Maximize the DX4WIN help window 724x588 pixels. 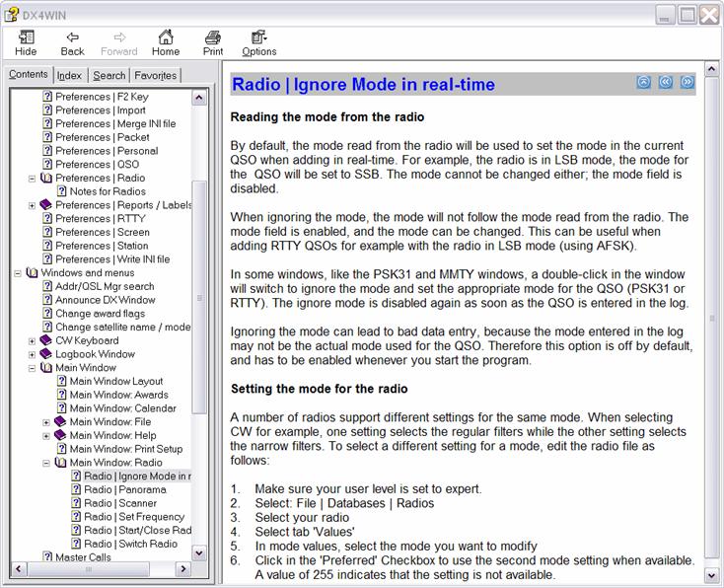pyautogui.click(x=688, y=16)
